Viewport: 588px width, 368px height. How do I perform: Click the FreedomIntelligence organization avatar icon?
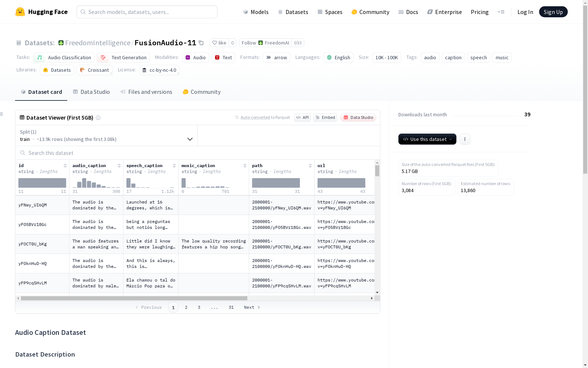[61, 43]
